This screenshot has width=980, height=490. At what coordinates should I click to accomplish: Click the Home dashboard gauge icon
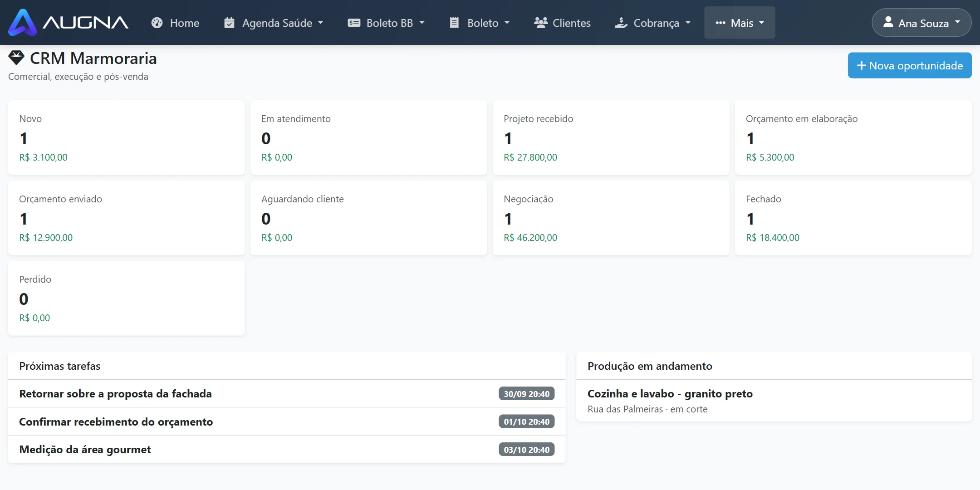(x=157, y=23)
